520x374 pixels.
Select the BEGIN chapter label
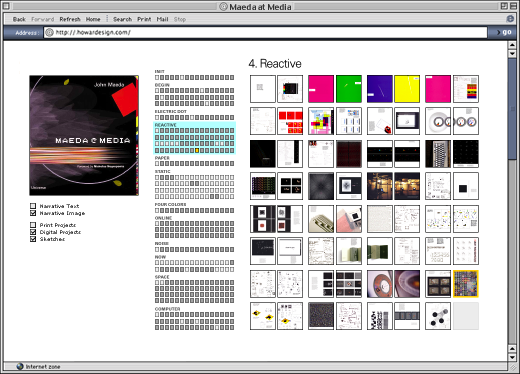[x=162, y=85]
